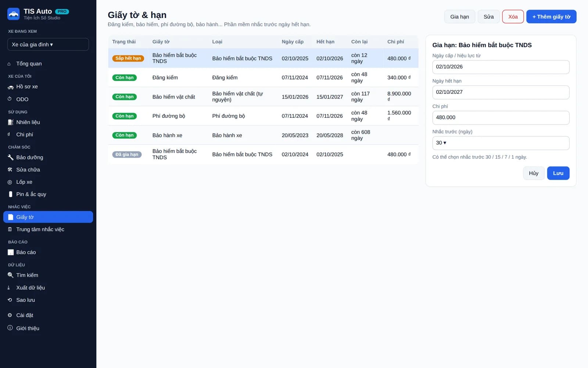Click the Gia hạn button in the header
This screenshot has width=588, height=368.
point(459,17)
